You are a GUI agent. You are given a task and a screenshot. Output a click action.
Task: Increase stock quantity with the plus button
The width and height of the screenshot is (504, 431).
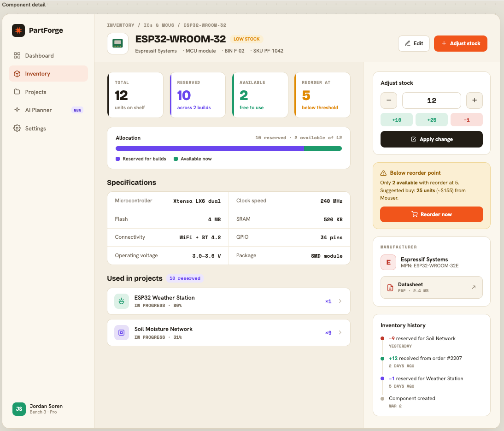[x=475, y=100]
